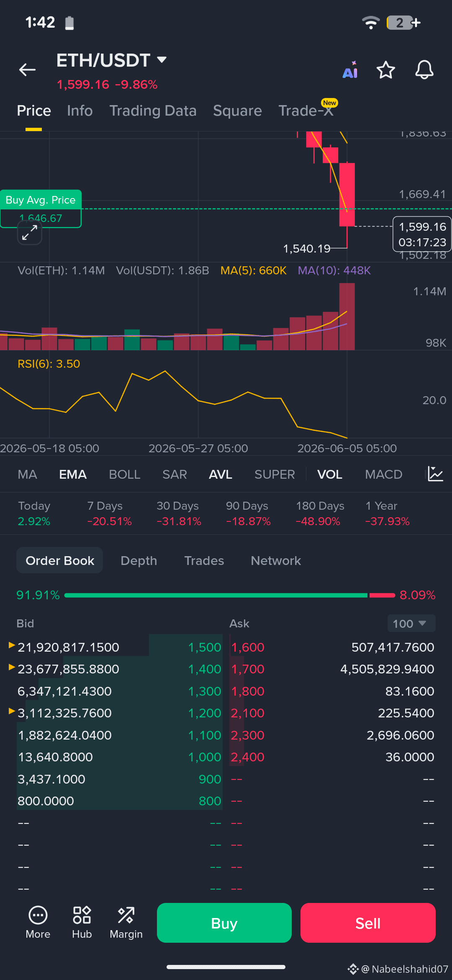Open order book precision 100 dropdown

(411, 624)
